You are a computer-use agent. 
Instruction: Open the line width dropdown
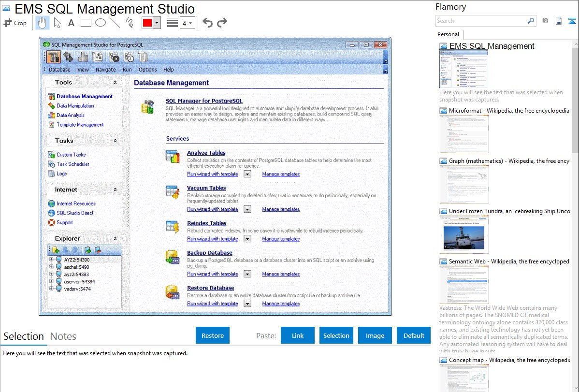pos(188,23)
